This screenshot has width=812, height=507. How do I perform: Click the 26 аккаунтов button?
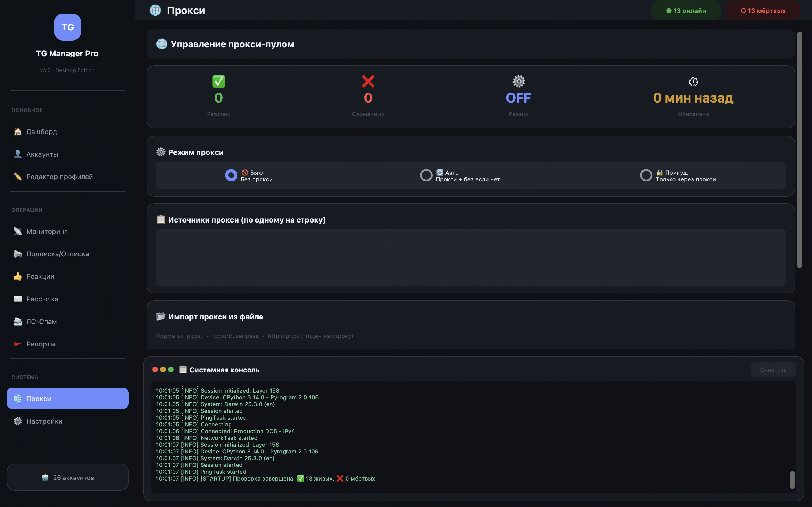tap(67, 477)
